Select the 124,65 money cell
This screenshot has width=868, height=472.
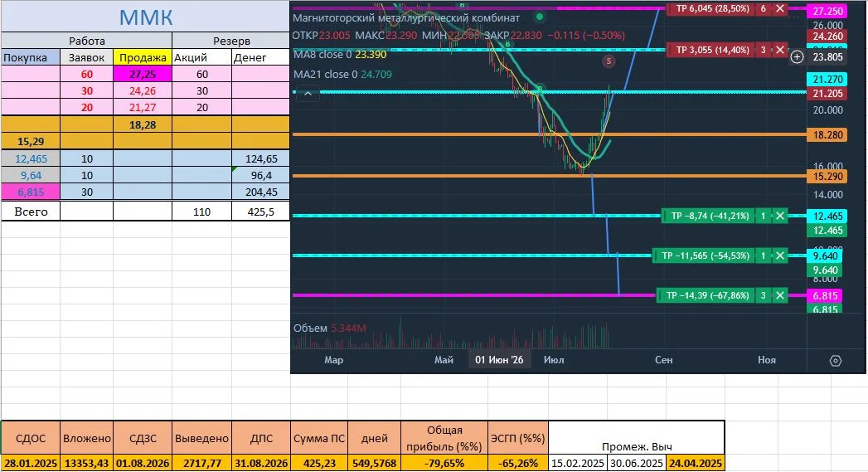tap(261, 158)
